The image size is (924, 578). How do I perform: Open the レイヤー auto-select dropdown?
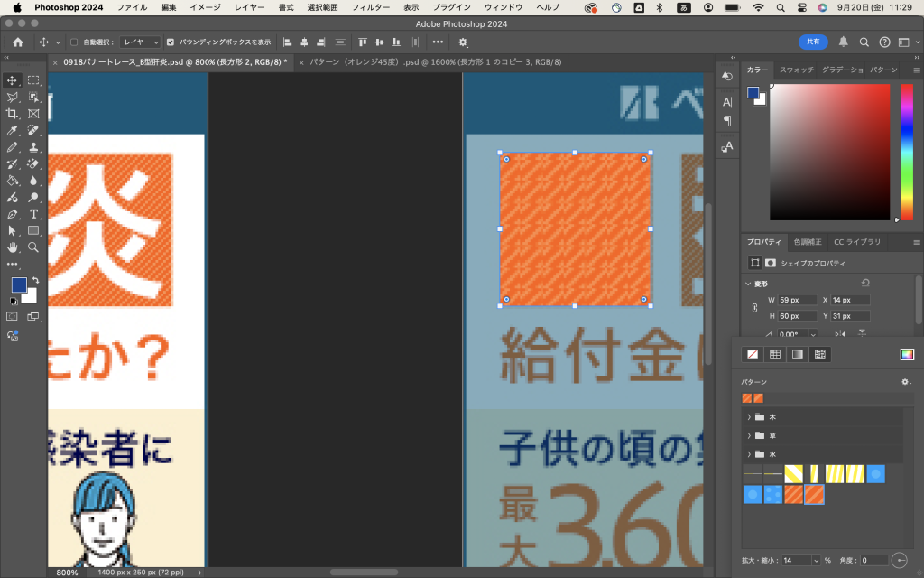140,42
